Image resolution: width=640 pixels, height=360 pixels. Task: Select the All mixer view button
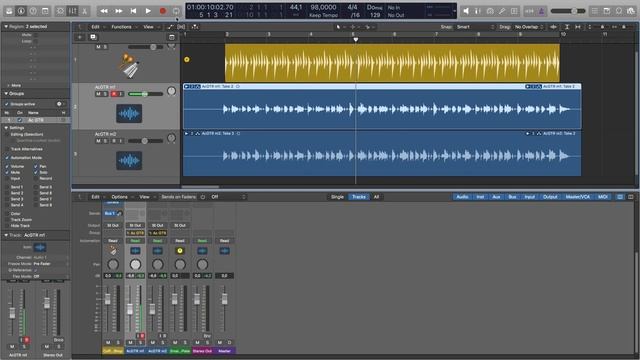pyautogui.click(x=376, y=197)
